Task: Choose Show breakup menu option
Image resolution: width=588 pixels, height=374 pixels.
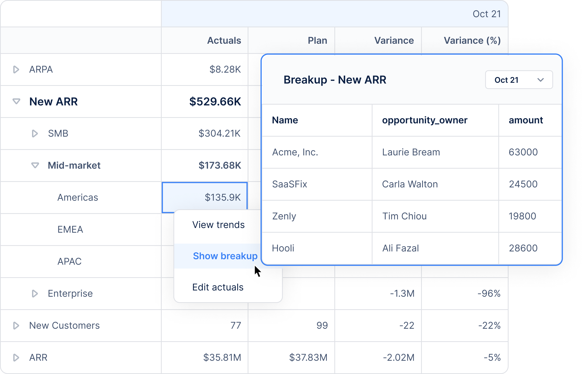Action: (x=225, y=256)
